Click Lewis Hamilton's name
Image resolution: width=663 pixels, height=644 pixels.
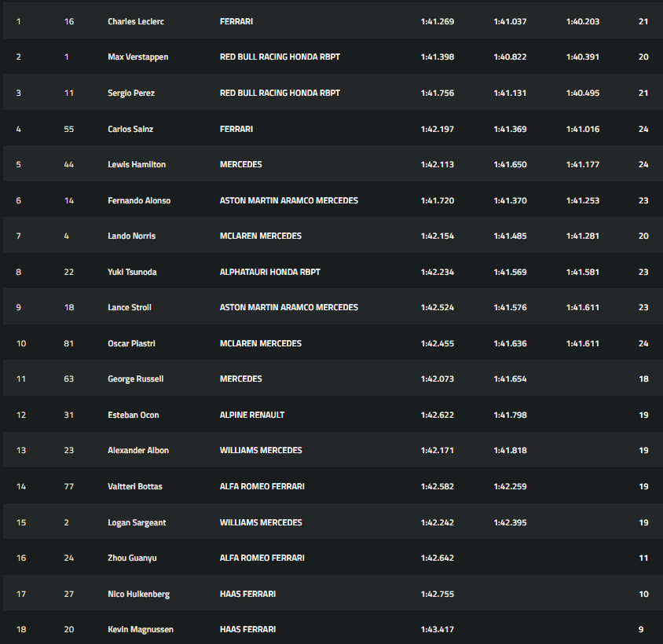pyautogui.click(x=137, y=164)
